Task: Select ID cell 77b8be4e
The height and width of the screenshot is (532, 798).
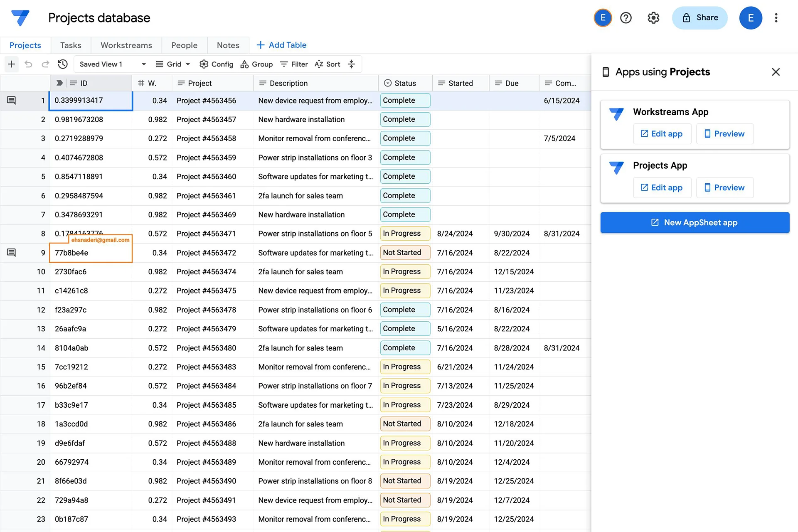Action: tap(91, 253)
